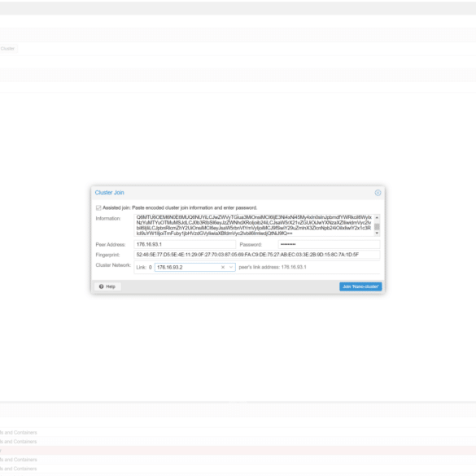This screenshot has height=476, width=476.
Task: Click the Password label
Action: coord(251,245)
